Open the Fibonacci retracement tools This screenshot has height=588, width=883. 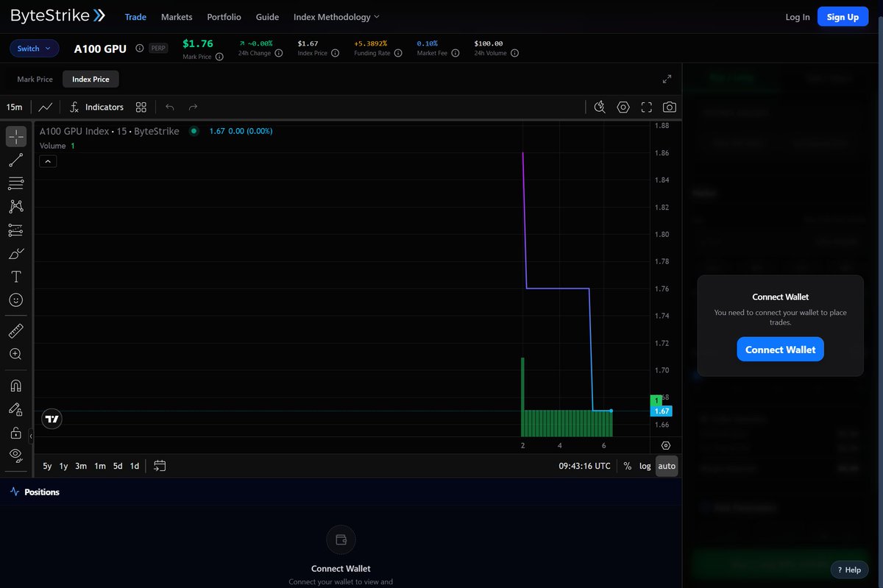pyautogui.click(x=15, y=183)
